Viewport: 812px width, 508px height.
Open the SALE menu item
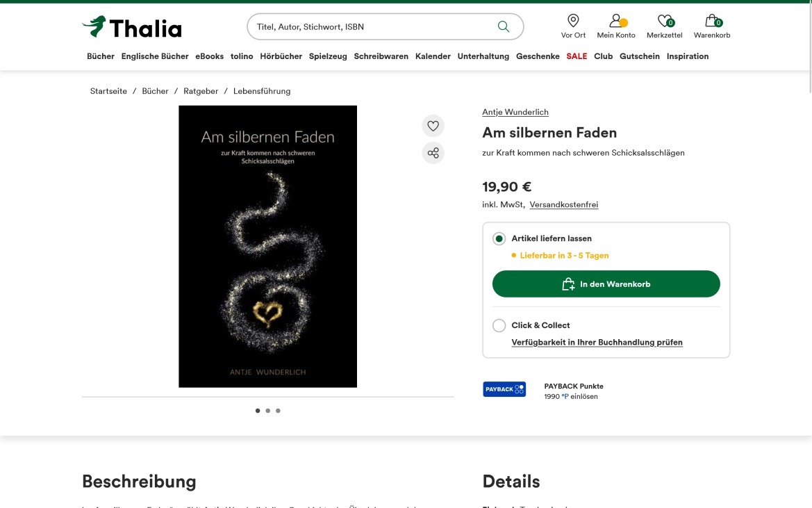(x=576, y=56)
